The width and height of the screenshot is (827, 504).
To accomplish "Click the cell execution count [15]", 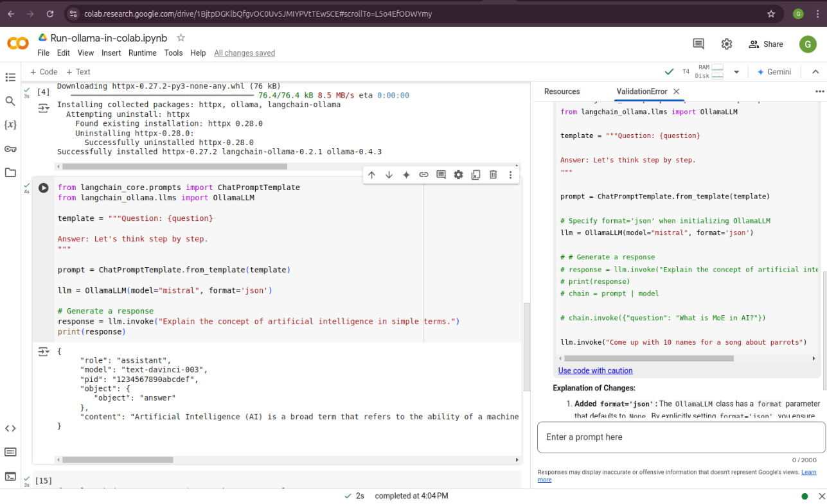I will click(x=43, y=480).
